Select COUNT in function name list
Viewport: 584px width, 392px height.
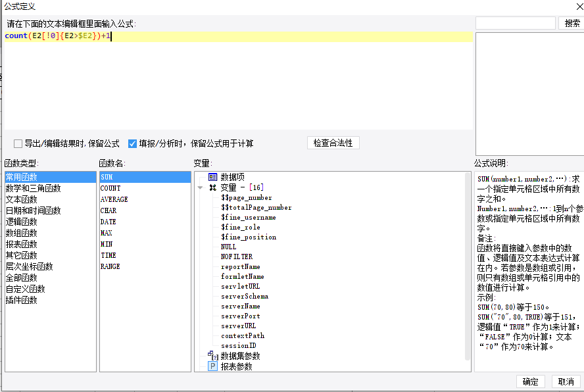click(x=145, y=188)
